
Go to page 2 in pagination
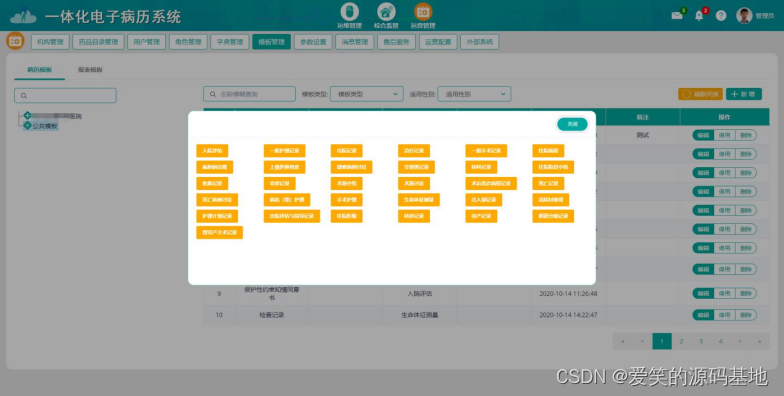681,342
